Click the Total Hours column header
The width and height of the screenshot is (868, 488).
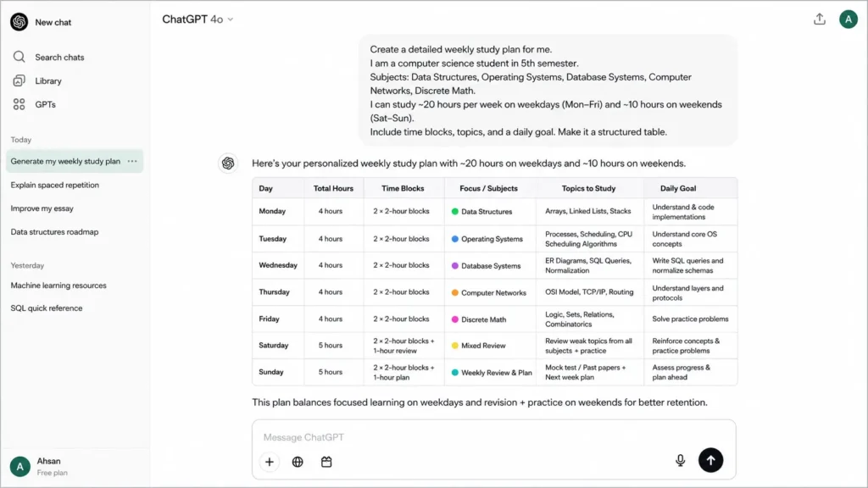[333, 188]
